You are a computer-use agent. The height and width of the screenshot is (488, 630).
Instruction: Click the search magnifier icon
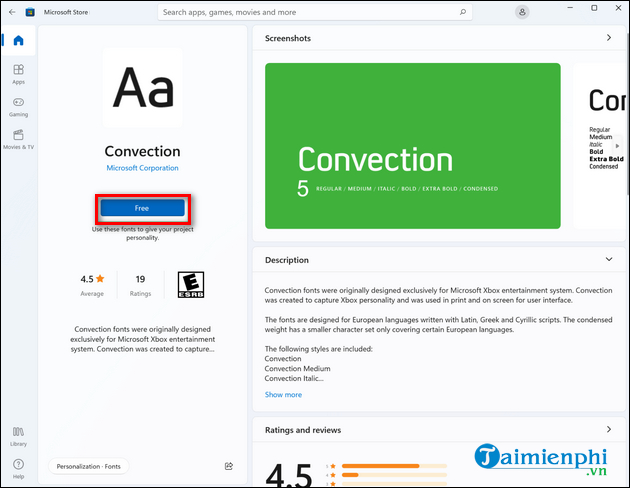(463, 12)
